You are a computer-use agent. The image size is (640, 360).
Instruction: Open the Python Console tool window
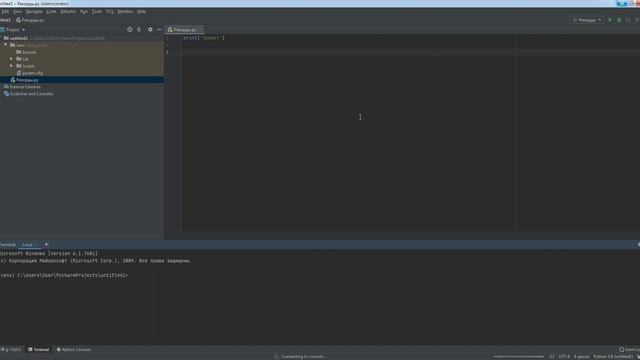pyautogui.click(x=74, y=350)
